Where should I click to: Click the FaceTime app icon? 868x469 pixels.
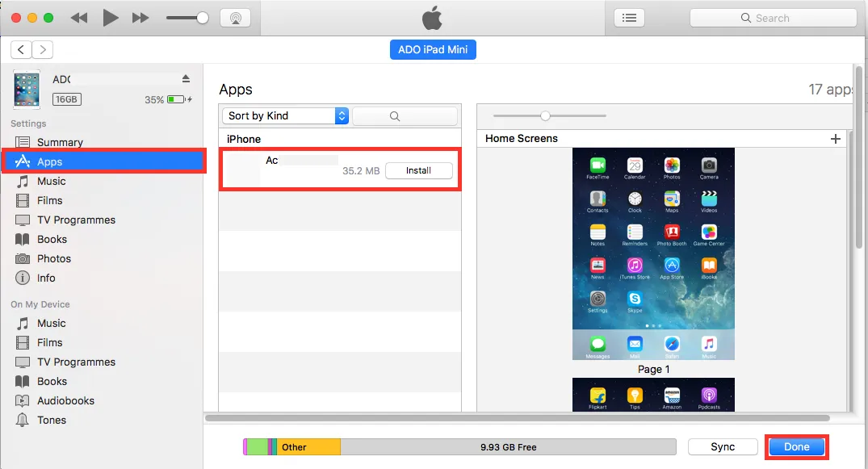598,165
